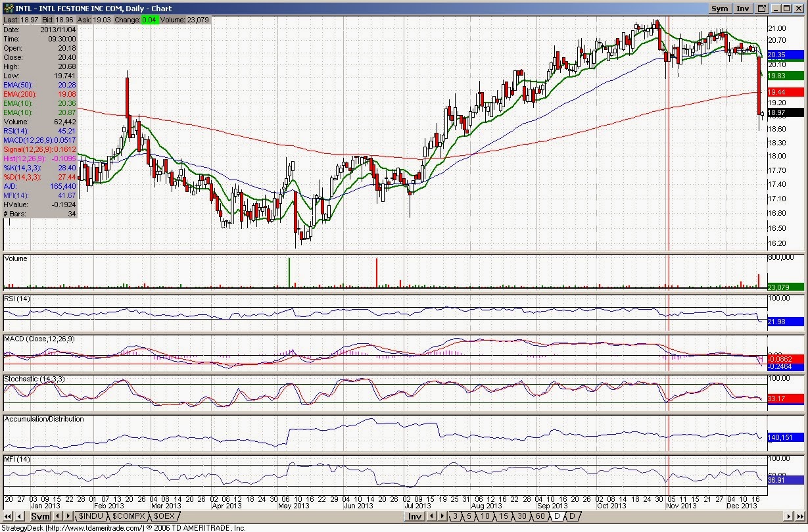Click the MACD (Close,12,26,9) panel title
Viewport: 808px width, 532px height.
[39, 339]
